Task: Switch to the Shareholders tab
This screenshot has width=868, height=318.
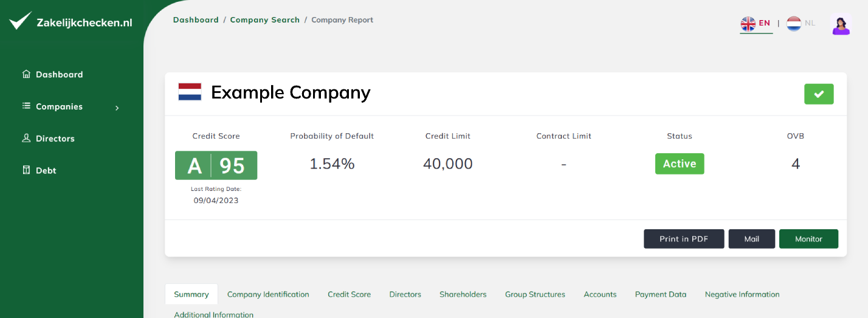Action: coord(463,294)
